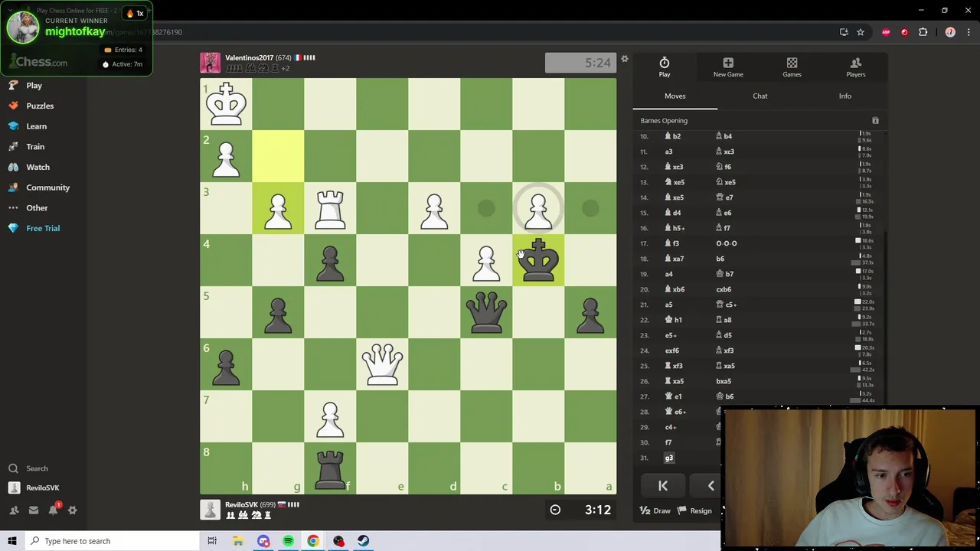Open the Games board icon tab
The image size is (980, 551).
pos(792,67)
